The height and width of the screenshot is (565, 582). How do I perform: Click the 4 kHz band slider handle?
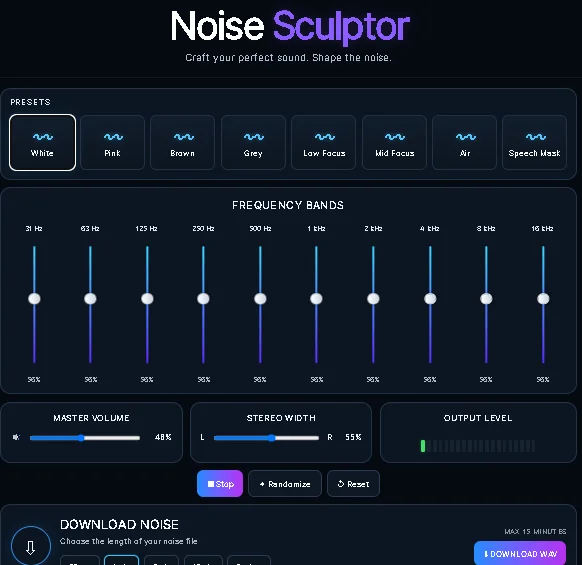click(430, 298)
